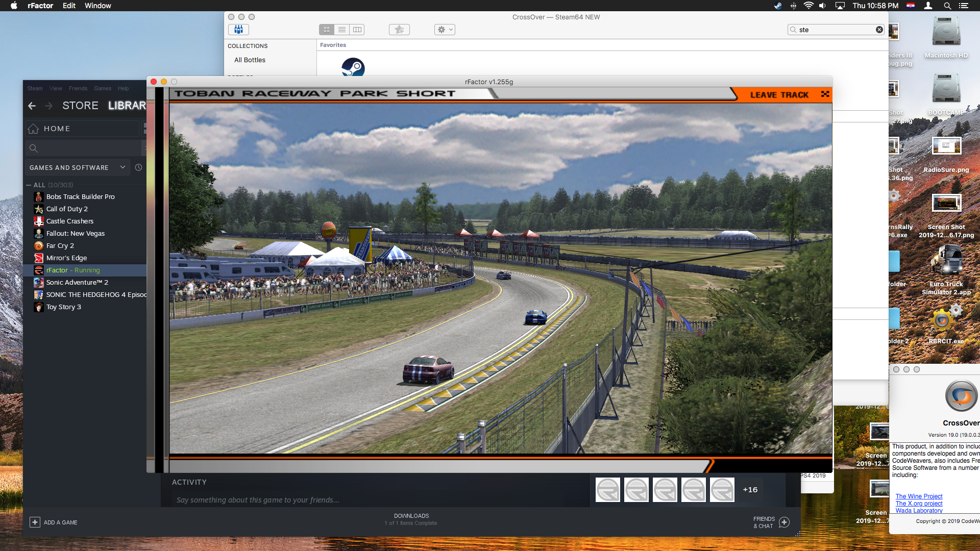Viewport: 980px width, 551px height.
Task: Switch CrossOver to column view
Action: (x=357, y=30)
